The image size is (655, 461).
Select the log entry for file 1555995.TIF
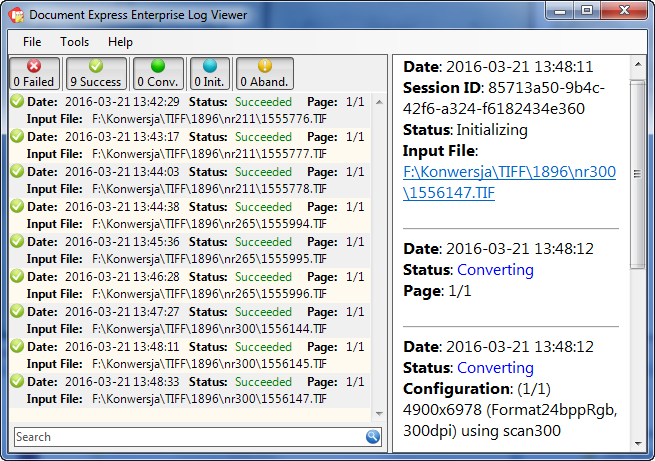190,251
